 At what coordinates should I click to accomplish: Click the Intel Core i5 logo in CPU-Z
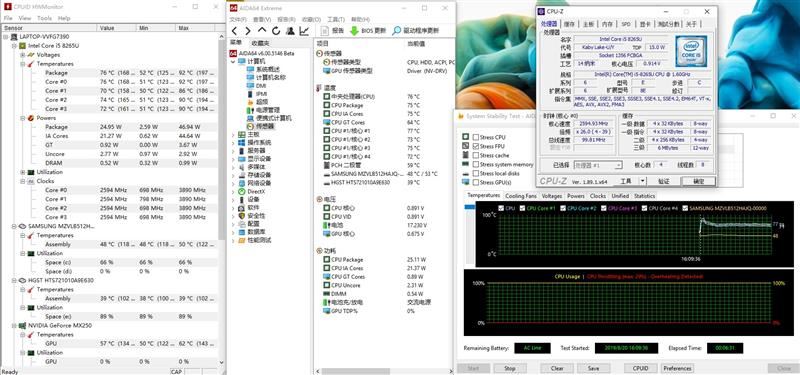pyautogui.click(x=691, y=52)
